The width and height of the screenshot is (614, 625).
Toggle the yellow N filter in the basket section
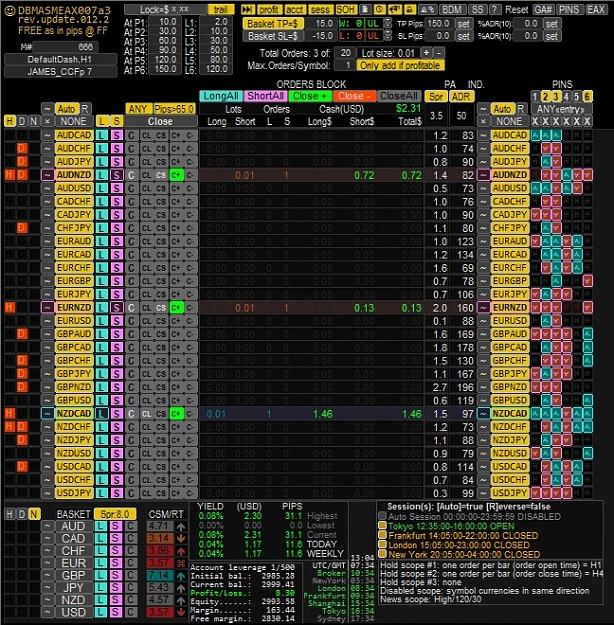[34, 514]
